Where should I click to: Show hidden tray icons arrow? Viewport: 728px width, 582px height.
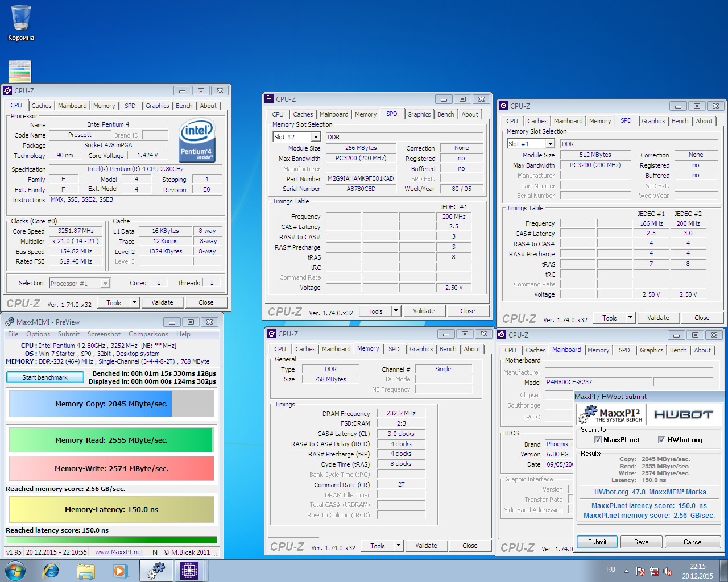point(626,571)
